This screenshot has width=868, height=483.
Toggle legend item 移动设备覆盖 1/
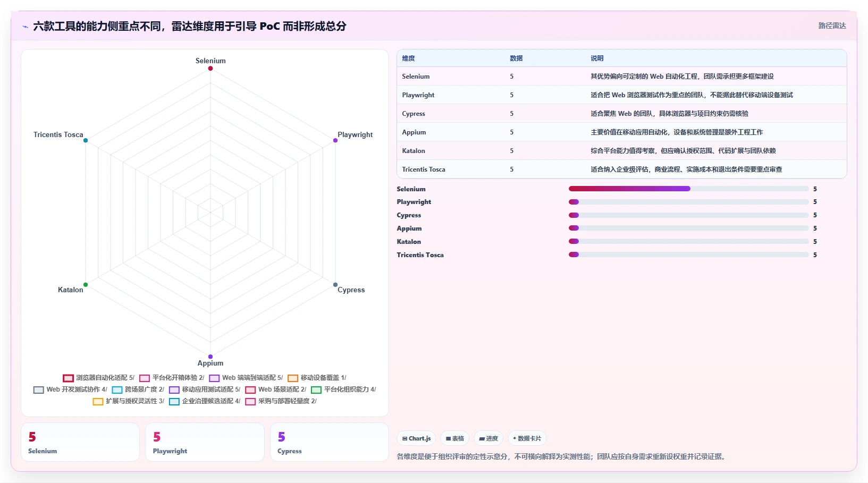[x=317, y=378]
